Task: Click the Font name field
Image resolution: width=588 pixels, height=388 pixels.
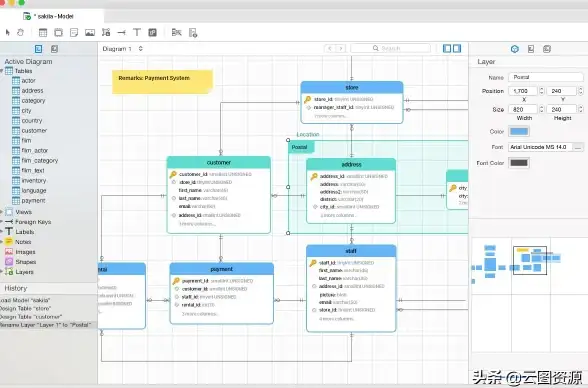Action: coord(540,147)
